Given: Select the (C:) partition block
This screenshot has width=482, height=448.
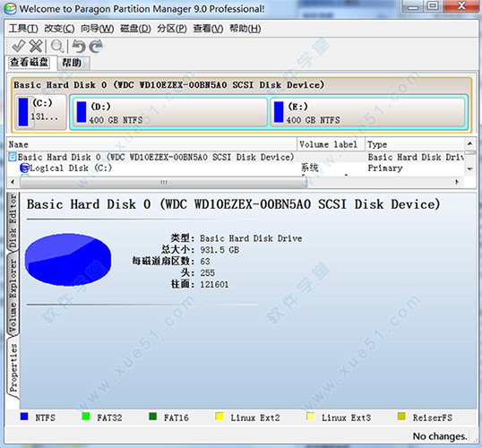Looking at the screenshot, I should coord(40,112).
